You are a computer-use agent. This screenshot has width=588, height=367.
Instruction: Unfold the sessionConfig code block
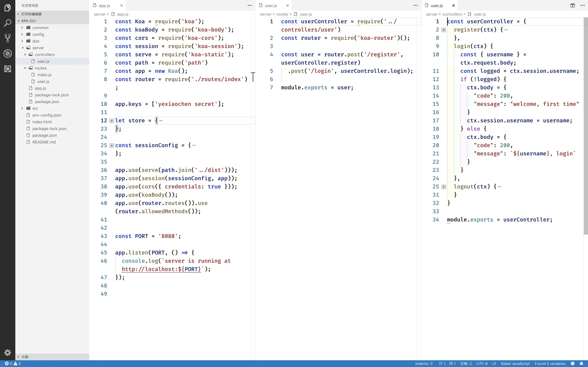[x=112, y=145]
